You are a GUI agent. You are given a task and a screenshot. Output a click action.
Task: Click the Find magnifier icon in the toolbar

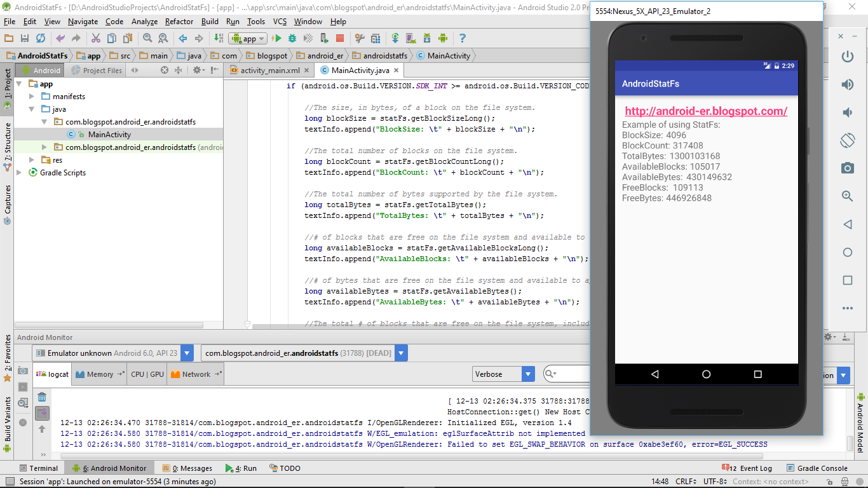coord(147,38)
